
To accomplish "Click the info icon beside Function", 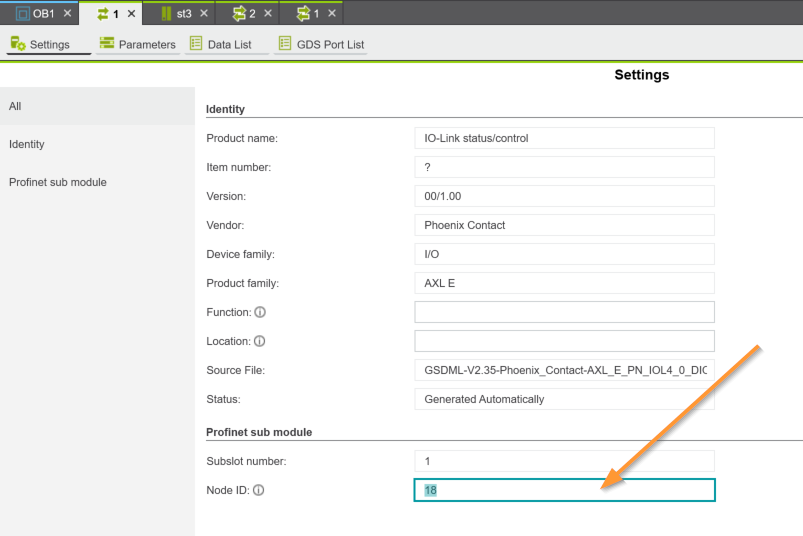I will coord(260,312).
